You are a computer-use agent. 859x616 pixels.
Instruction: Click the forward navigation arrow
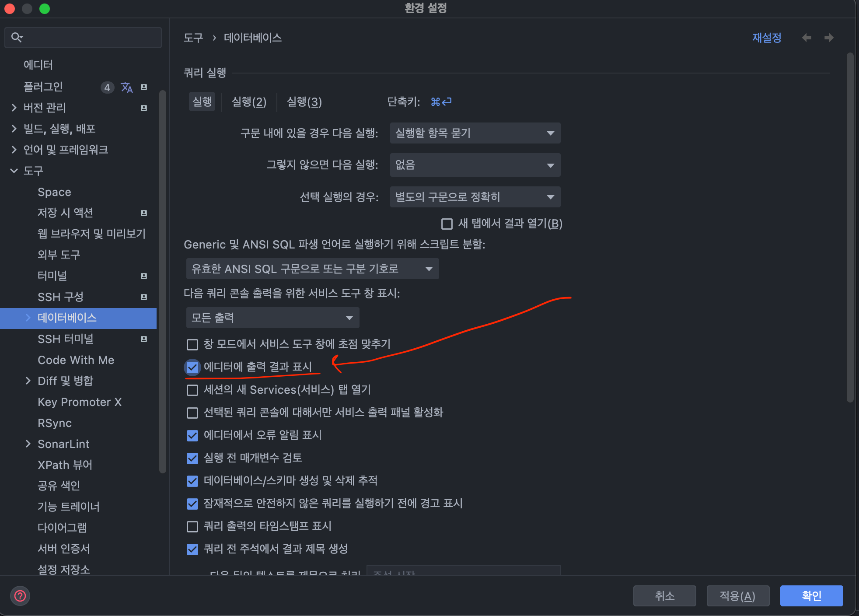[x=829, y=38]
